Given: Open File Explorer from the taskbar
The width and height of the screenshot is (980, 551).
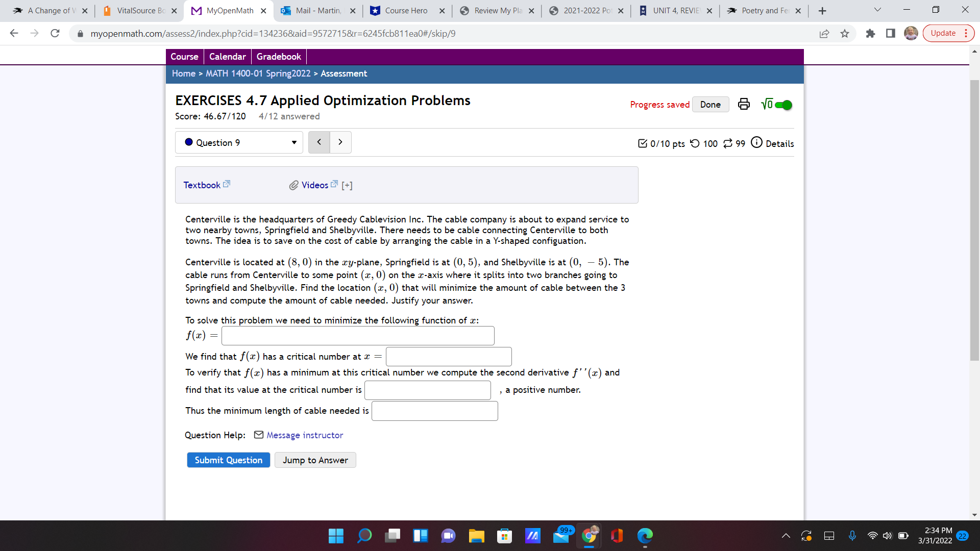Looking at the screenshot, I should point(476,536).
